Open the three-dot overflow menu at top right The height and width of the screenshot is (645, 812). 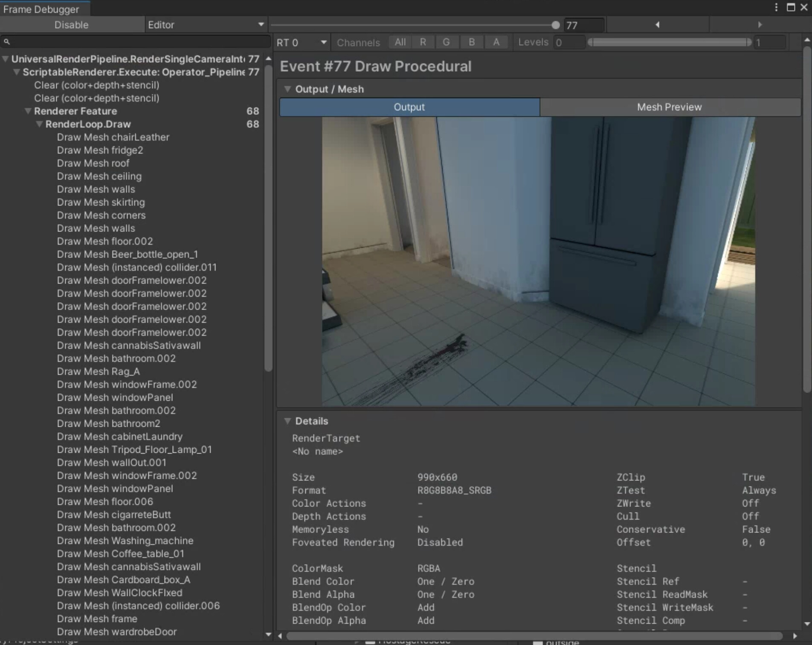tap(777, 7)
